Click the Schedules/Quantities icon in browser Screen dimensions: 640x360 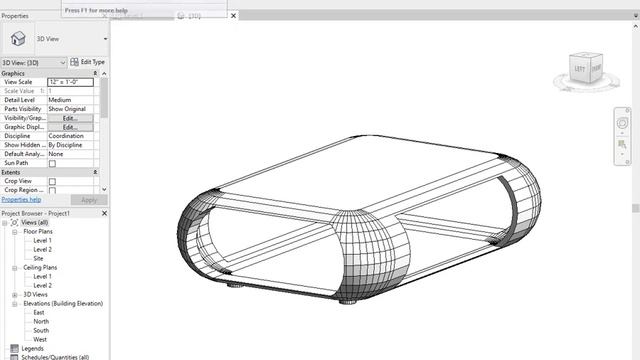tap(14, 357)
